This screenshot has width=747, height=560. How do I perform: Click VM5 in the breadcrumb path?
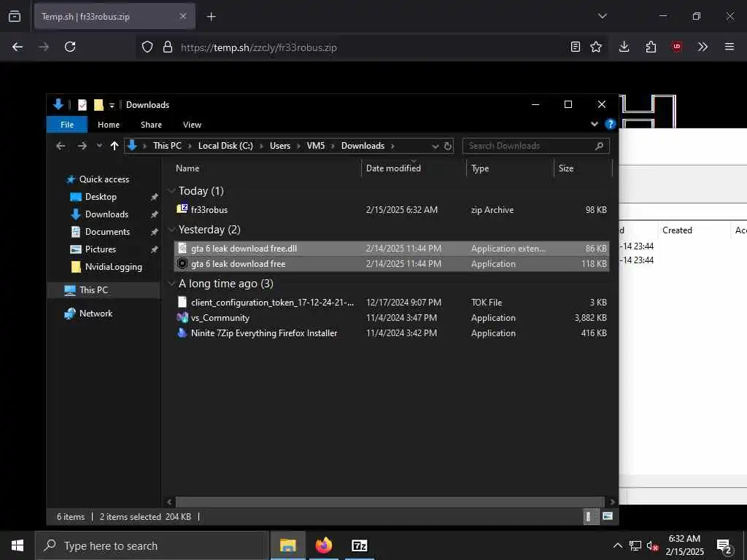[x=315, y=146]
